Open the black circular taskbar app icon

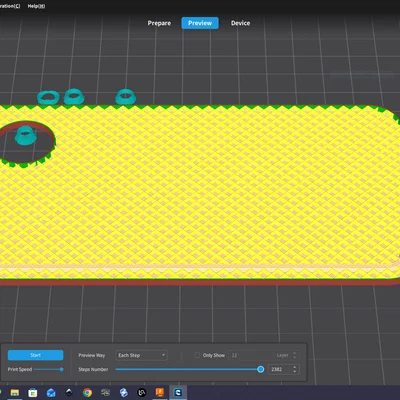pos(142,393)
